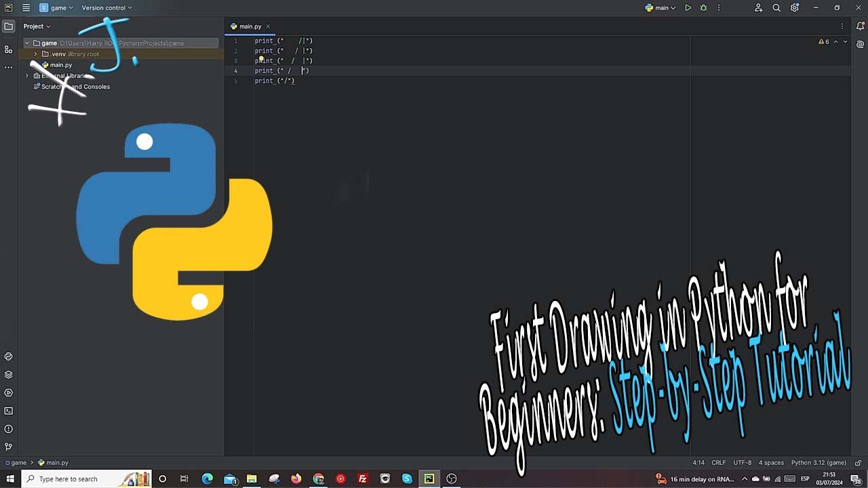Open Python 3.12 (game) interpreter selector

(x=818, y=462)
